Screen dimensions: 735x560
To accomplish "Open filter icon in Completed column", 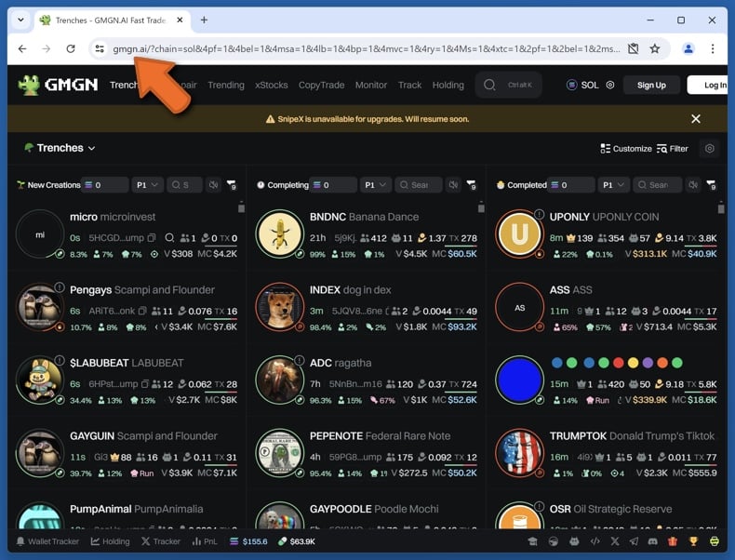I will 712,184.
